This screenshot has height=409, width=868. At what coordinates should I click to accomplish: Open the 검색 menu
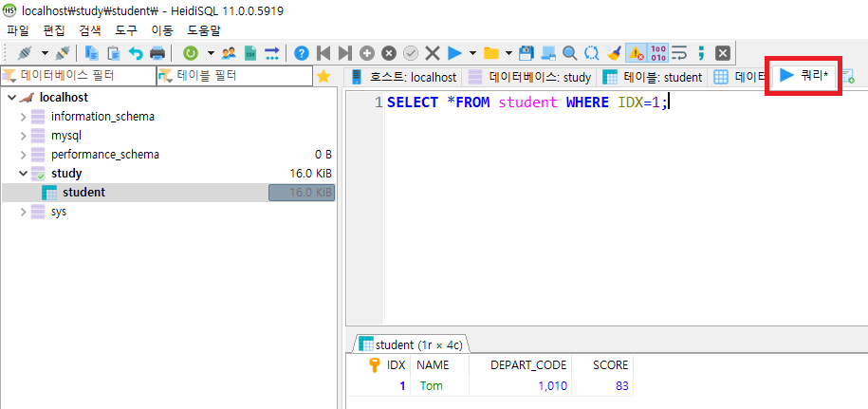pyautogui.click(x=90, y=29)
